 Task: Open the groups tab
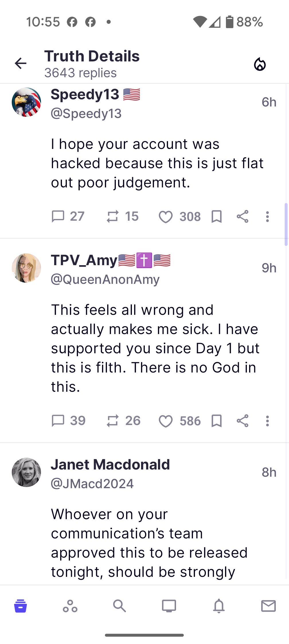click(x=70, y=606)
